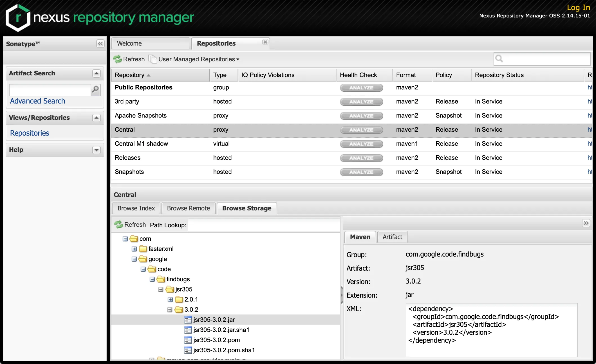The width and height of the screenshot is (596, 364).
Task: Refresh the Browse Storage tree
Action: point(130,224)
